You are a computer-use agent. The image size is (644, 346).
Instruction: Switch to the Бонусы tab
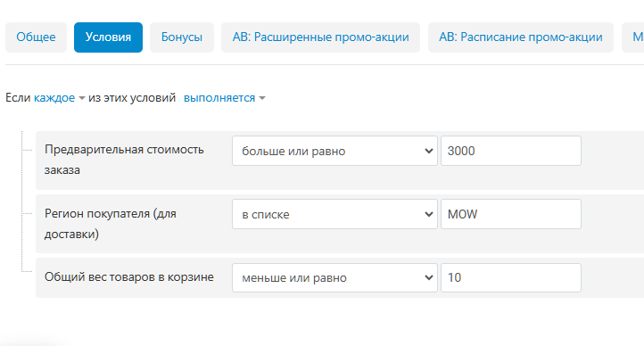point(182,37)
